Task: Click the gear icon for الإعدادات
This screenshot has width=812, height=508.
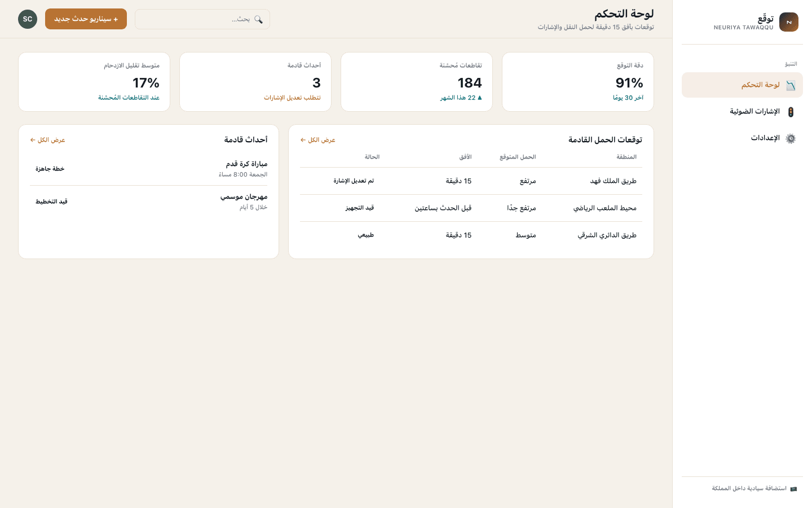Action: pyautogui.click(x=791, y=138)
